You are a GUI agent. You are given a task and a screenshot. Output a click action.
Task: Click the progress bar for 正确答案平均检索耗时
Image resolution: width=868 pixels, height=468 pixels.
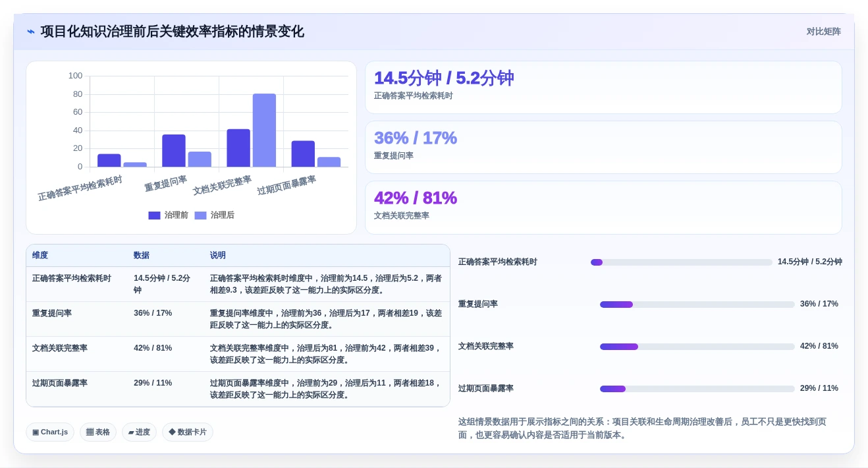pos(682,262)
